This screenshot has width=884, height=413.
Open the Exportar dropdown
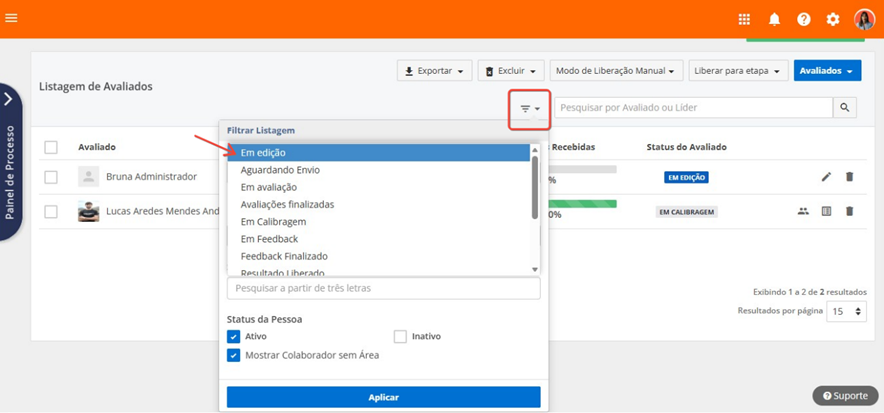coord(434,71)
